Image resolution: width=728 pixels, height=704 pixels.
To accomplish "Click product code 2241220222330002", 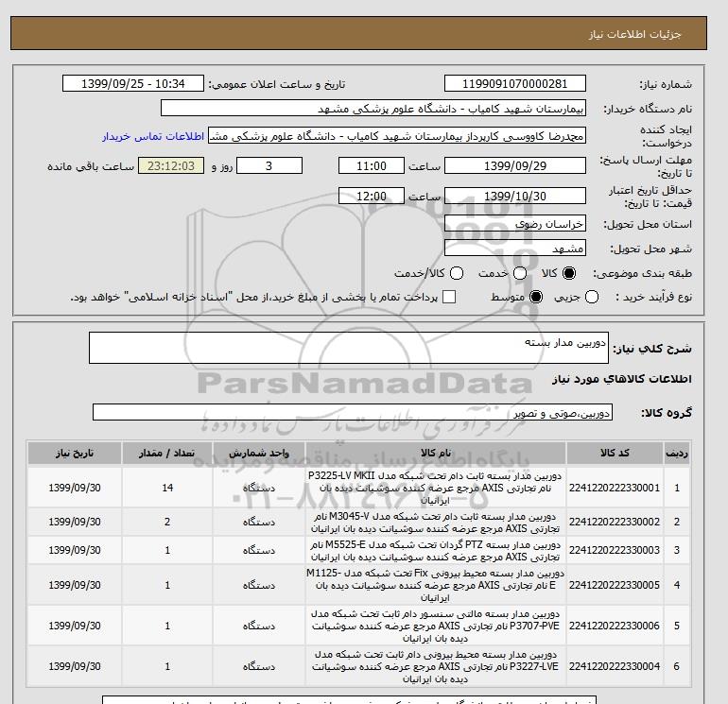I will click(615, 522).
